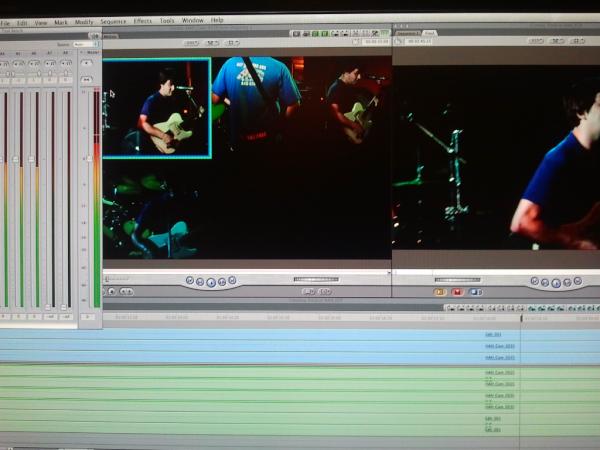
Task: Click the A8 track pan slider
Action: [66, 72]
